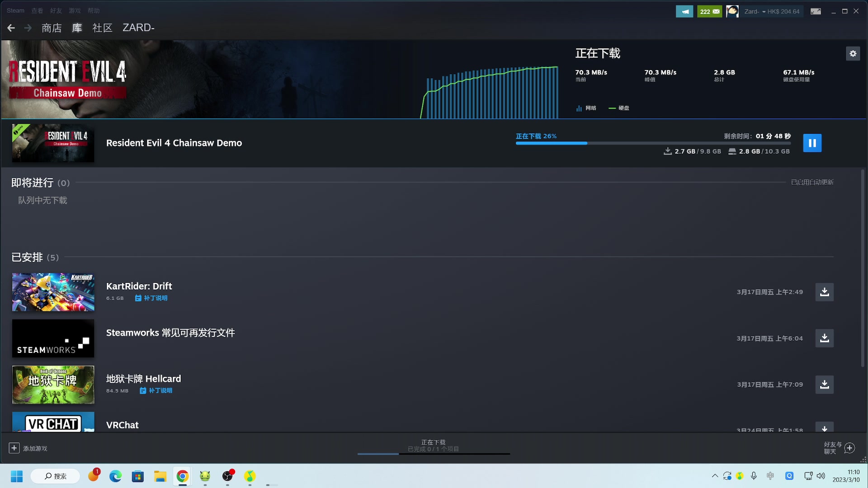Start KartRider: Drift download now
Screen dimensions: 868x488
click(x=824, y=292)
